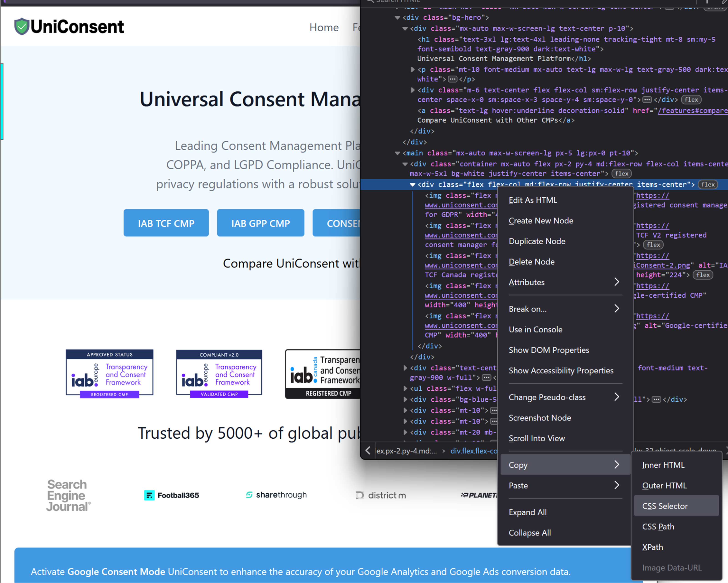Select Show Accessibility Properties
This screenshot has height=583, width=728.
coord(565,371)
